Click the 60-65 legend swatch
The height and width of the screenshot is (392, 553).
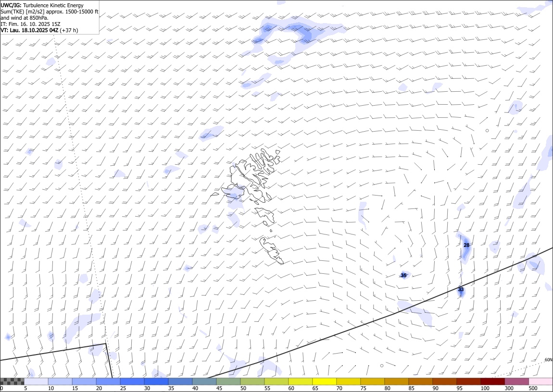[300, 381]
